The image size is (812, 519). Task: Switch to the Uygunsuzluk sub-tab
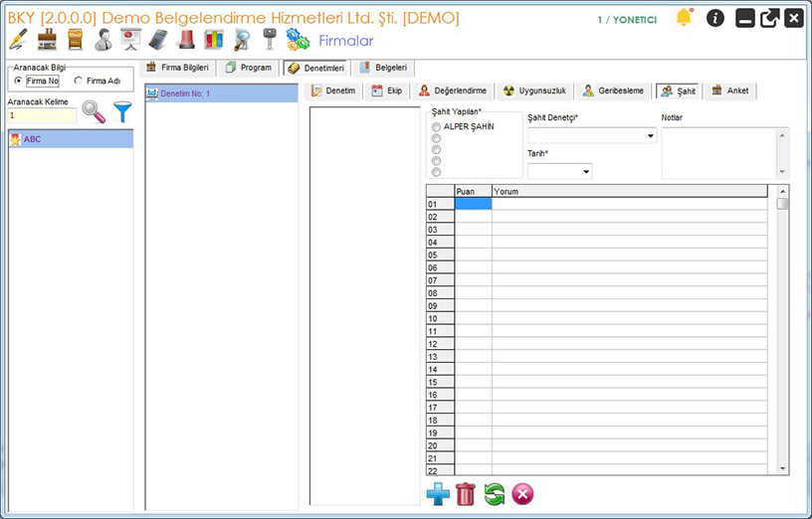tap(535, 90)
